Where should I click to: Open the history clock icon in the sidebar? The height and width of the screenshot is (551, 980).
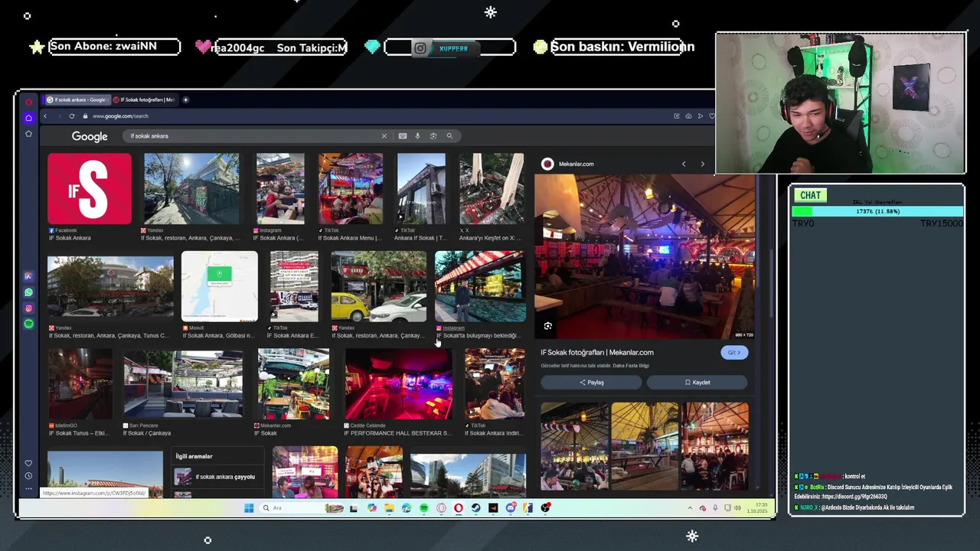click(28, 476)
